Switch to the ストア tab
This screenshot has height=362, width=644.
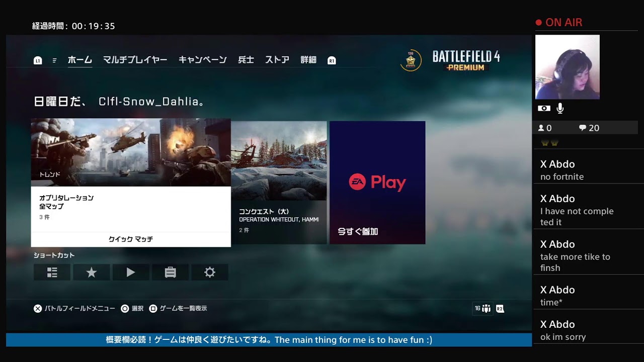point(277,60)
